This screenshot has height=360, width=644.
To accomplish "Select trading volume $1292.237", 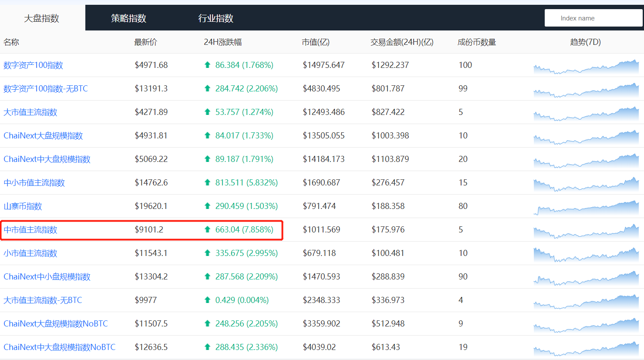I will coord(390,65).
